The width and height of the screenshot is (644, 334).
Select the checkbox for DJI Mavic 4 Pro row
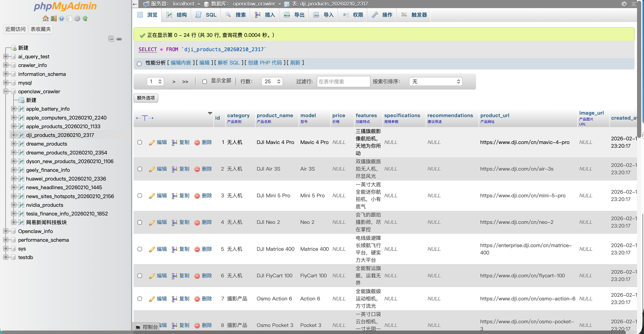(x=140, y=142)
